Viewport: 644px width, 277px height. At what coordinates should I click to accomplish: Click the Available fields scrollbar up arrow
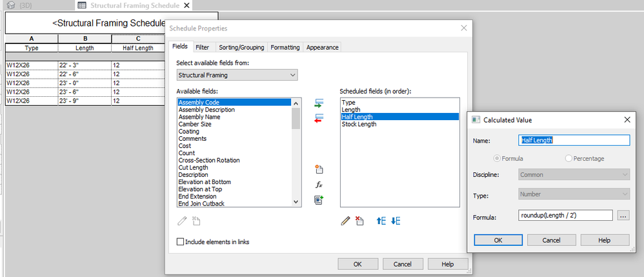click(296, 102)
